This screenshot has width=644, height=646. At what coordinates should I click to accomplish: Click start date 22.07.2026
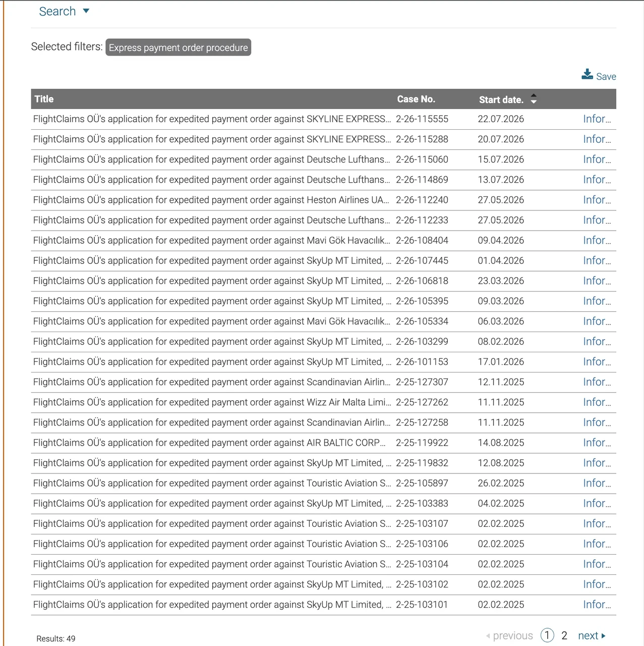click(x=501, y=119)
